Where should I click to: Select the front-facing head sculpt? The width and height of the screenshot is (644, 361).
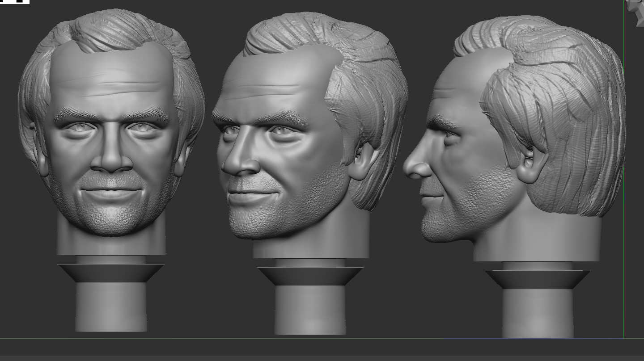tap(111, 132)
